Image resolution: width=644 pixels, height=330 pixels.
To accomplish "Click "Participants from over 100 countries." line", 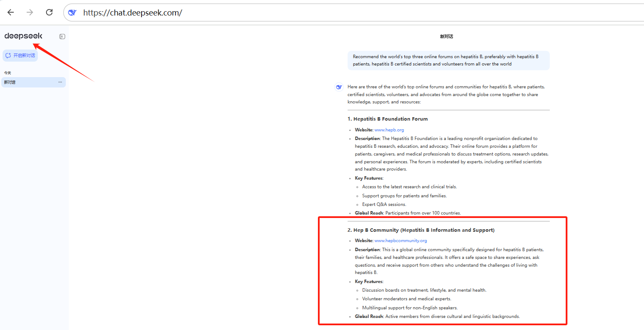I will tap(408, 213).
